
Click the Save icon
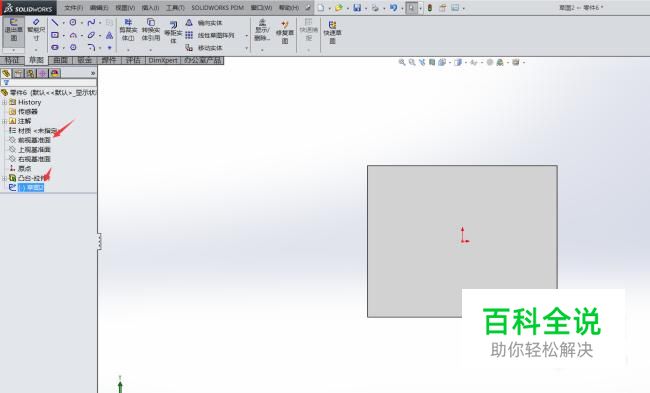357,7
